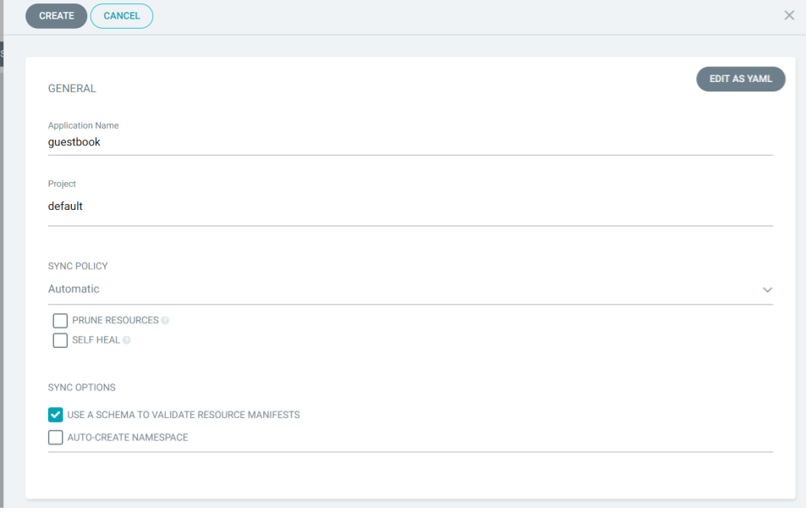
Task: Click the CANCEL button
Action: pyautogui.click(x=122, y=16)
